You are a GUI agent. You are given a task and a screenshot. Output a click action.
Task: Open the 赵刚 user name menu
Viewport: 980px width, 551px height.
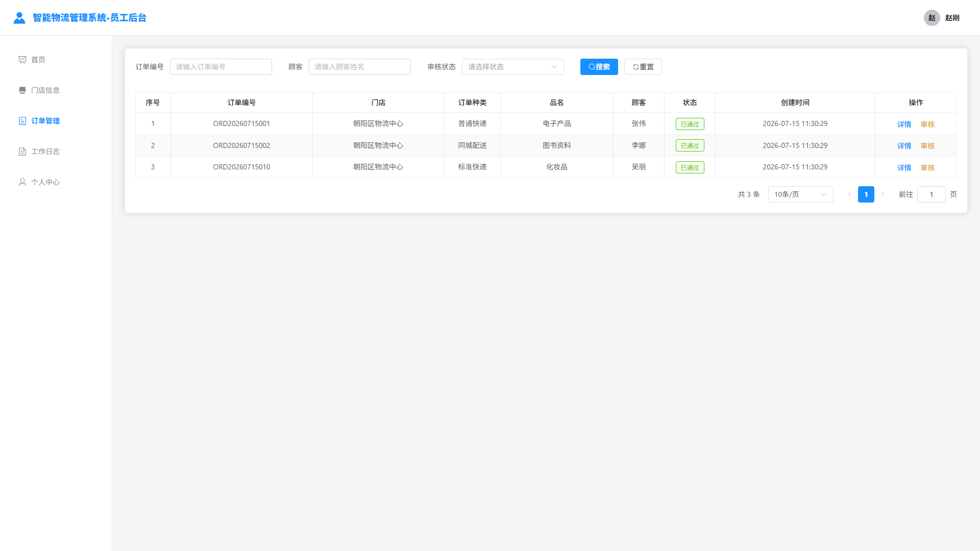tap(952, 18)
